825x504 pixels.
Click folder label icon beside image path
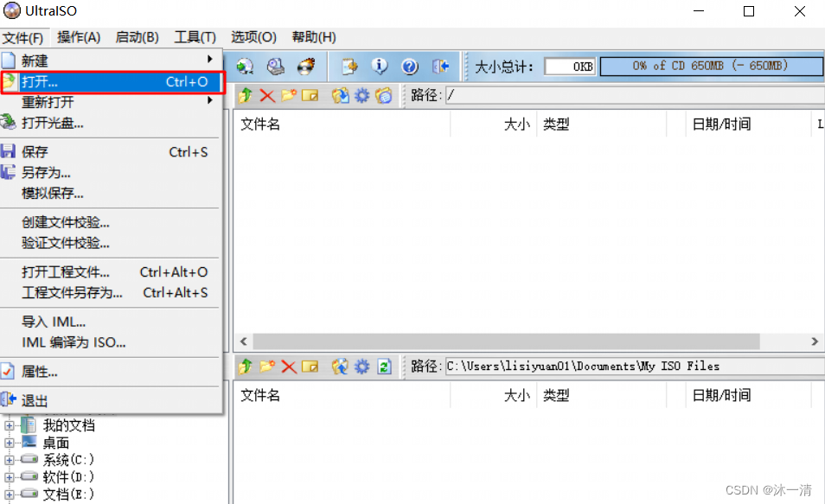pyautogui.click(x=384, y=96)
